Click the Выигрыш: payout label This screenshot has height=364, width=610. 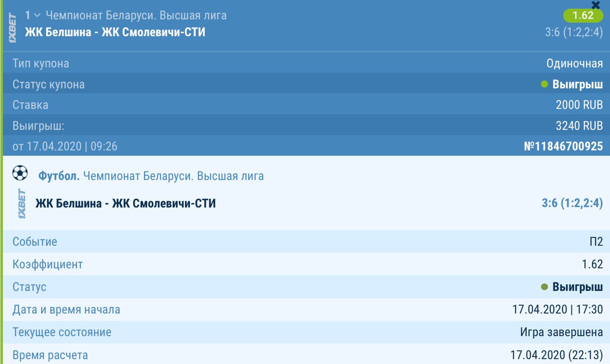coord(38,126)
